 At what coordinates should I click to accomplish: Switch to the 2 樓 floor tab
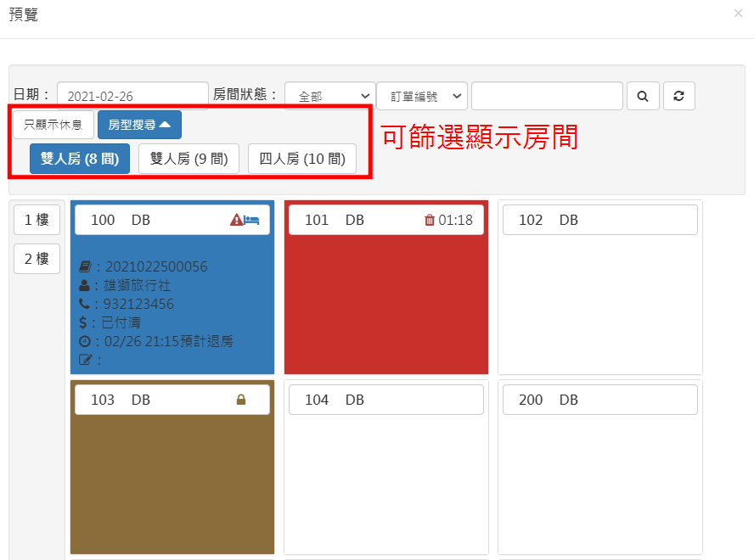coord(37,259)
